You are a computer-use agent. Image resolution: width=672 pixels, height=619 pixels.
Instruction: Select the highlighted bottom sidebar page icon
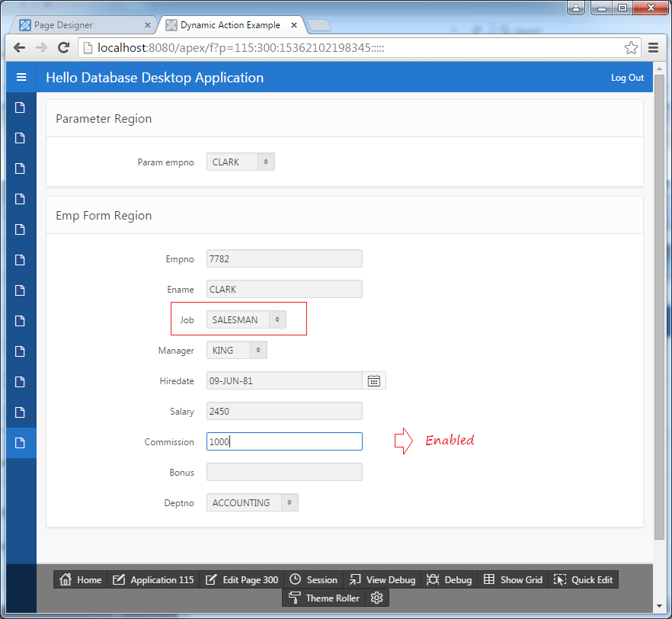[20, 443]
